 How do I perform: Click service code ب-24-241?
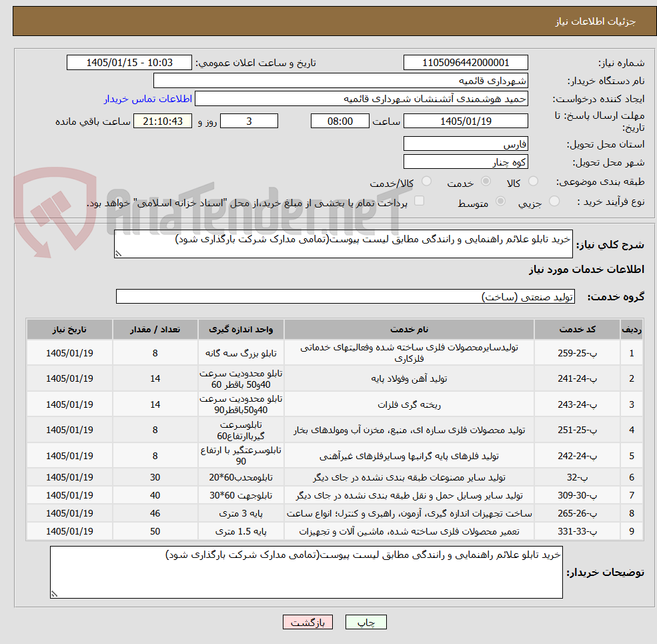click(x=577, y=378)
